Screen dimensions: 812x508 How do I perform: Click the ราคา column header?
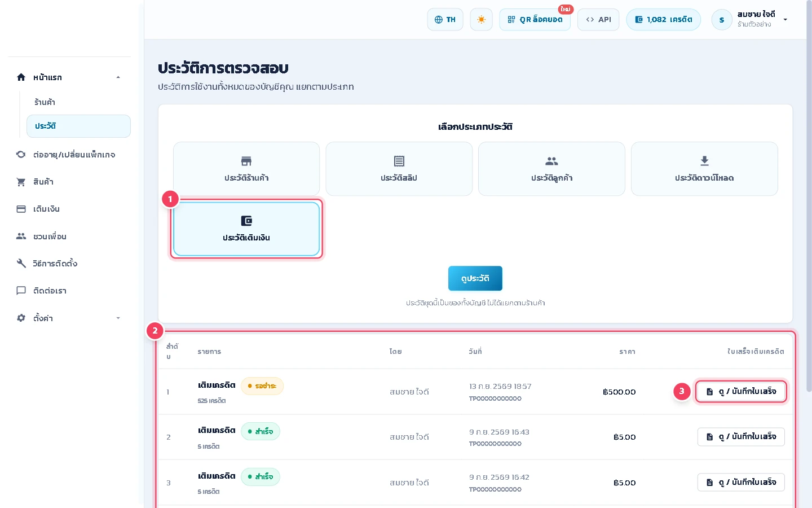pyautogui.click(x=627, y=352)
